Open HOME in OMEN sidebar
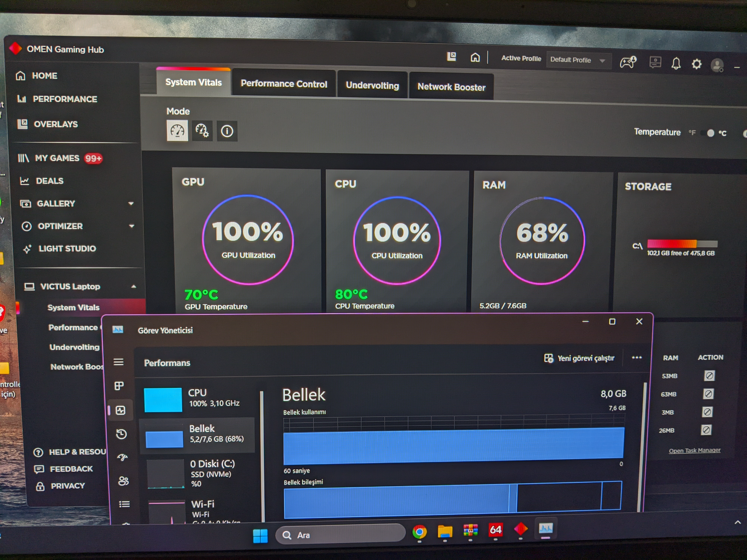 click(37, 76)
